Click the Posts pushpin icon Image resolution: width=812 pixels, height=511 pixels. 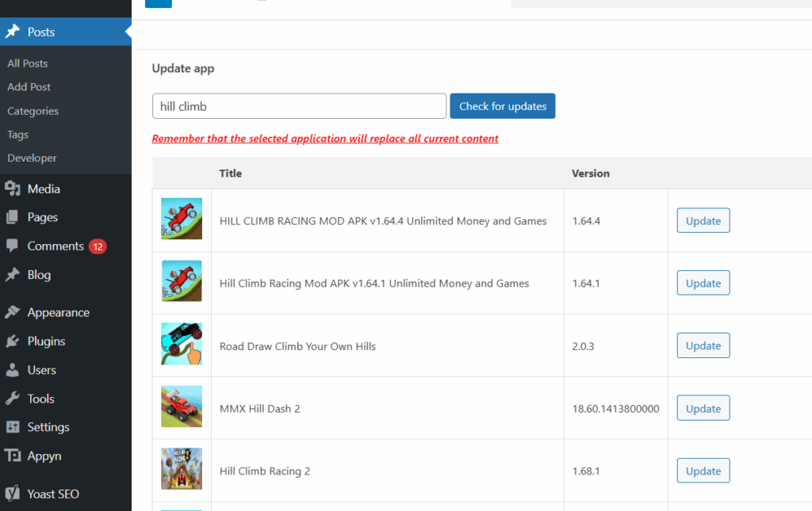(x=13, y=32)
